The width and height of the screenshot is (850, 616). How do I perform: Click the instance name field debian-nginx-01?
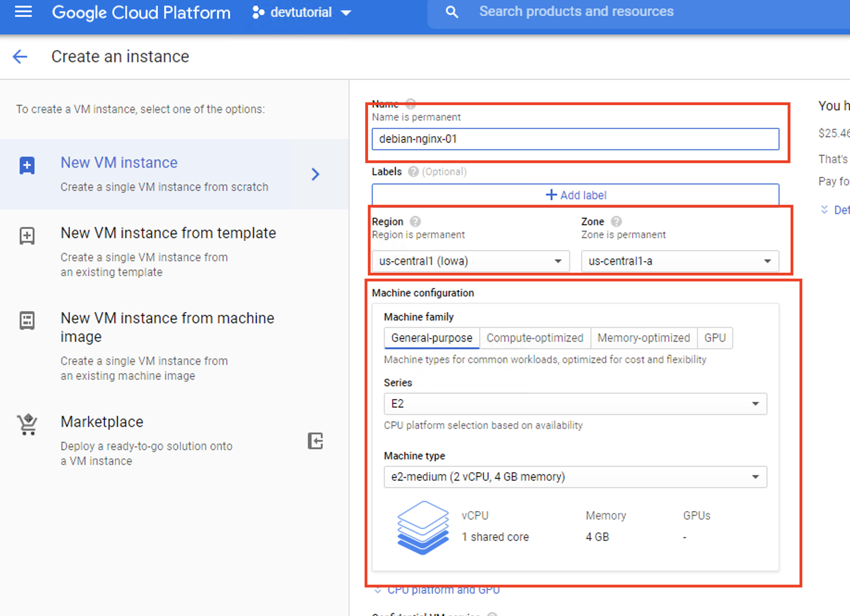click(x=575, y=139)
